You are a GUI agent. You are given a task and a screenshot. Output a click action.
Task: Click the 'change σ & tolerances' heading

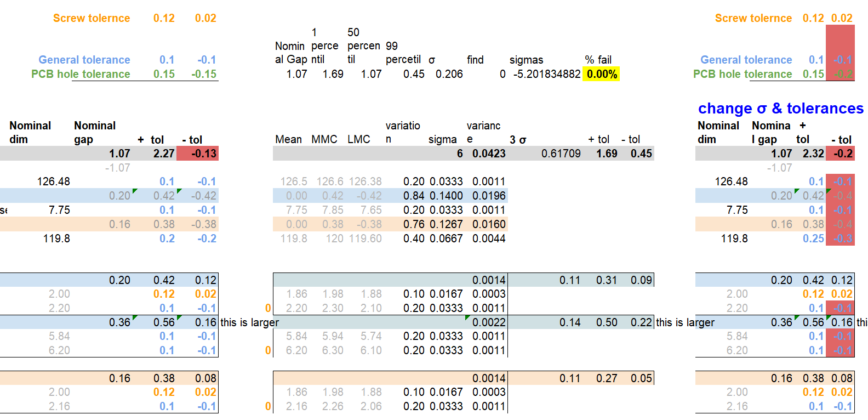click(x=780, y=109)
